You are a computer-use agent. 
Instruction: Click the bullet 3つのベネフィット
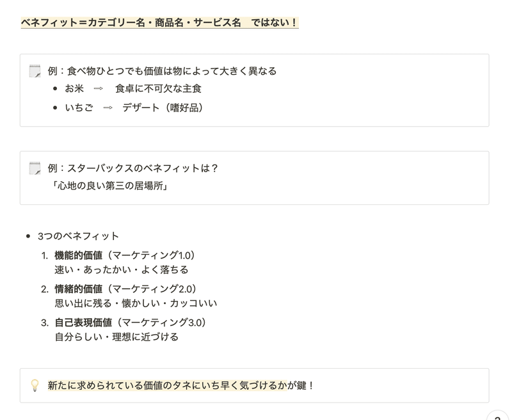click(x=78, y=236)
